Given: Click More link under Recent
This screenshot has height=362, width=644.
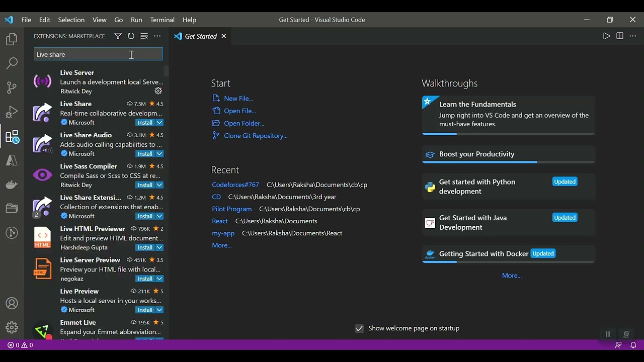Looking at the screenshot, I should tap(222, 245).
